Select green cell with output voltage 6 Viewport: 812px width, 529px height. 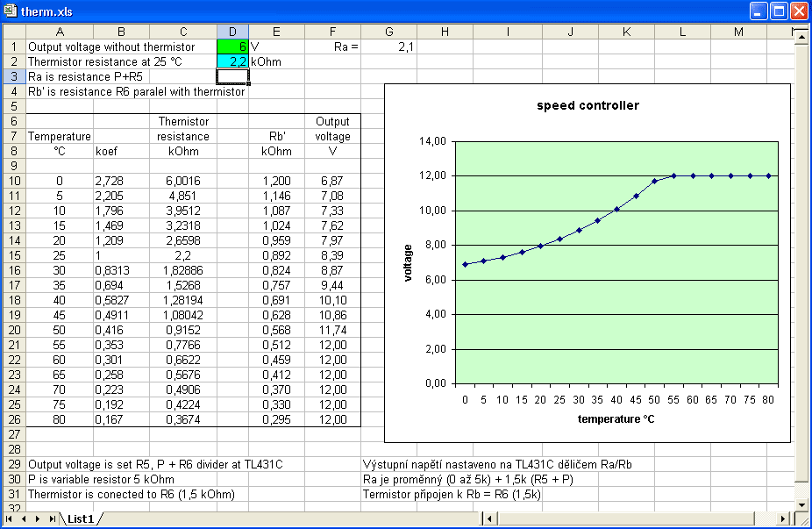(232, 47)
